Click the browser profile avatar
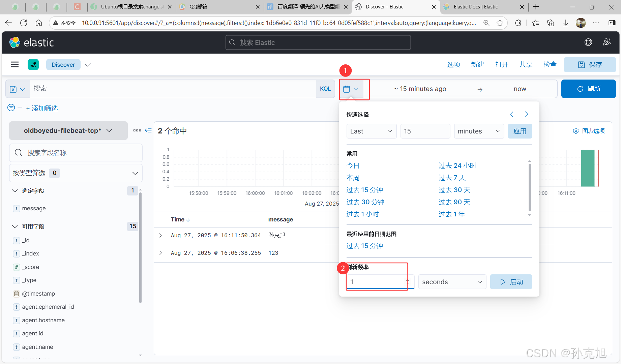Image resolution: width=621 pixels, height=364 pixels. (x=581, y=23)
